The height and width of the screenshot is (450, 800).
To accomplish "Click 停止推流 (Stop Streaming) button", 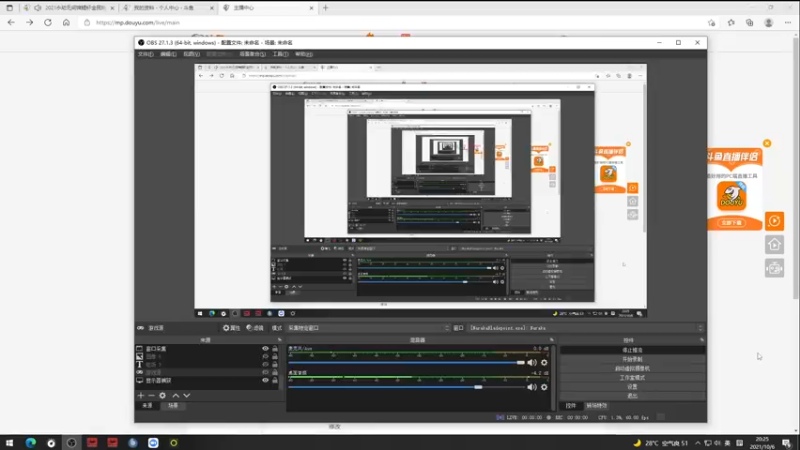I will click(632, 350).
